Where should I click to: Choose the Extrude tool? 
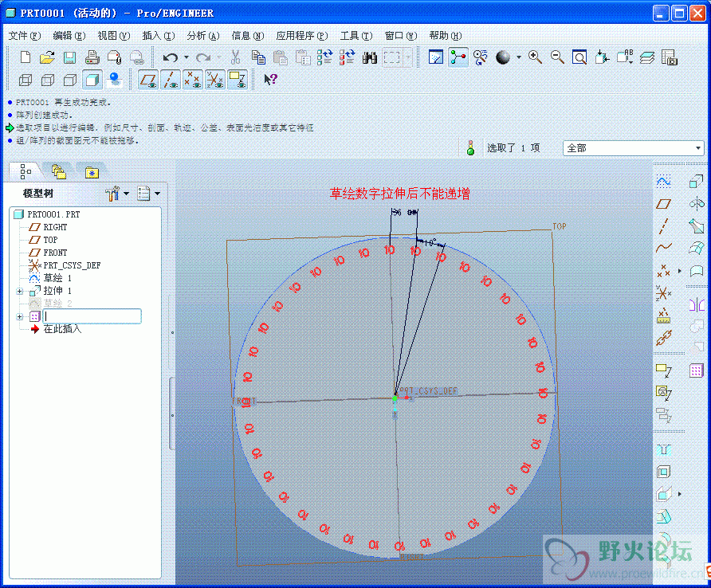696,182
